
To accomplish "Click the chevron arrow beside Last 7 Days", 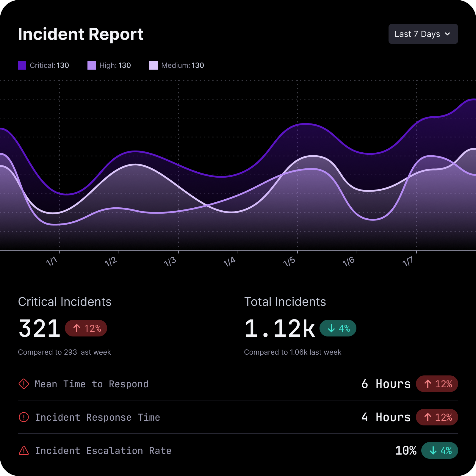I will (x=447, y=34).
